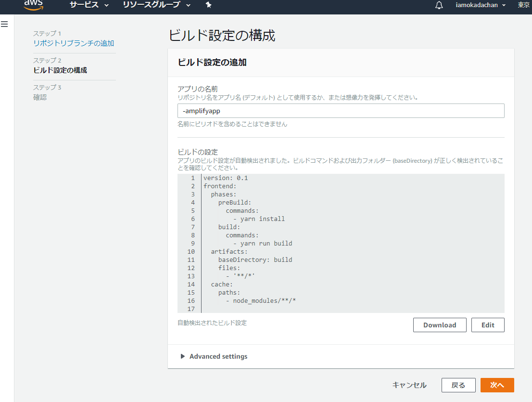Click 次へ to proceed
532x402 pixels.
pyautogui.click(x=497, y=385)
